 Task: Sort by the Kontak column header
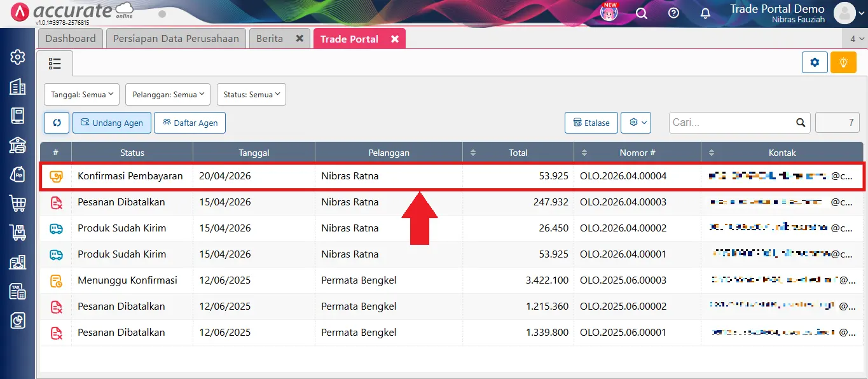(x=782, y=153)
